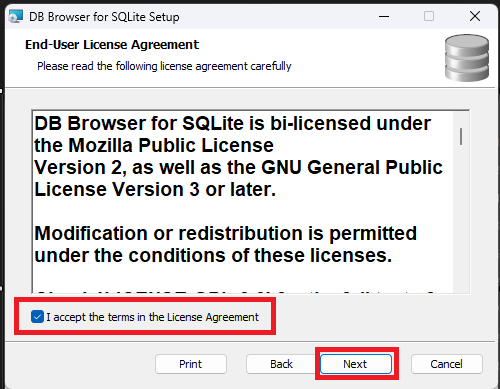Click the 'DB Browser for SQLite Setup' title text
Screen dimensions: 500x389
(104, 17)
